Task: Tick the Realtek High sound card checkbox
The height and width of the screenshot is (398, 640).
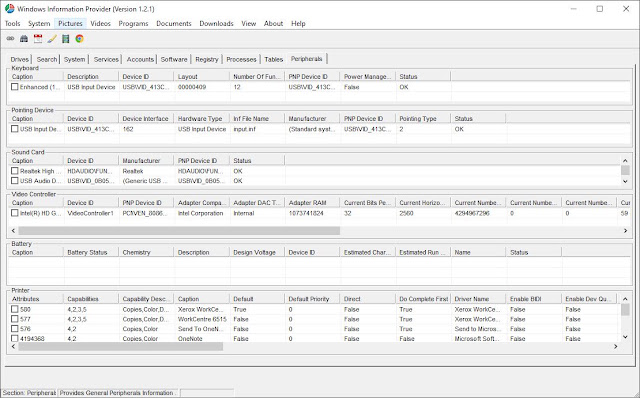Action: tap(15, 171)
